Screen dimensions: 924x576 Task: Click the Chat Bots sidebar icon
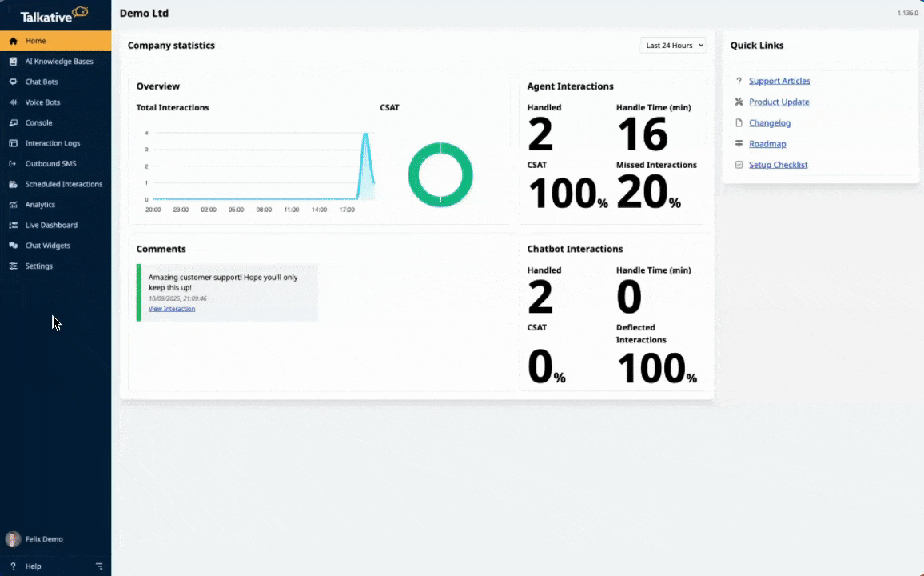pos(13,82)
